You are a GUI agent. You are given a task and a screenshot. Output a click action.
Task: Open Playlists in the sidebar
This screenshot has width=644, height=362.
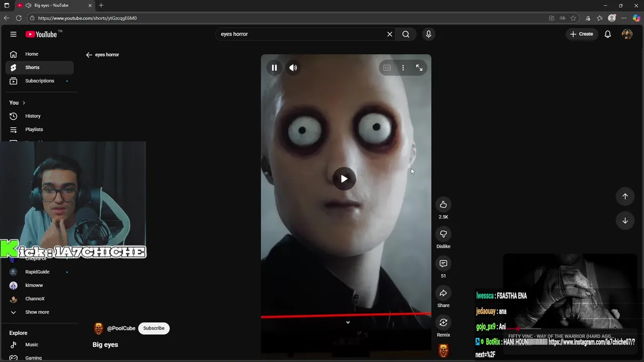(x=40, y=130)
